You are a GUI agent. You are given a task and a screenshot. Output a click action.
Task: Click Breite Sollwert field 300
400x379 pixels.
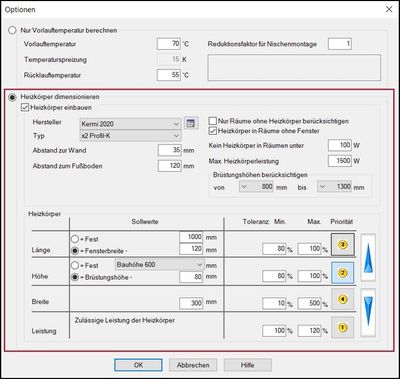tap(191, 303)
